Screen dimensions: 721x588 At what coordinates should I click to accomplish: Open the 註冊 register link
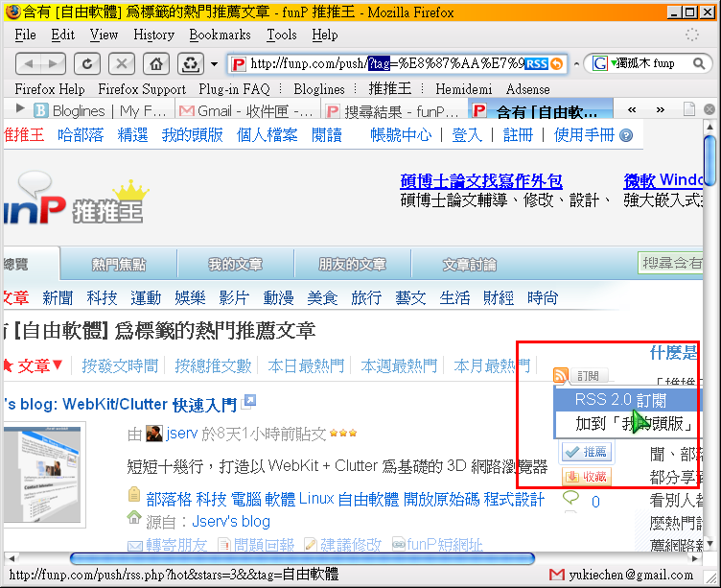click(518, 135)
